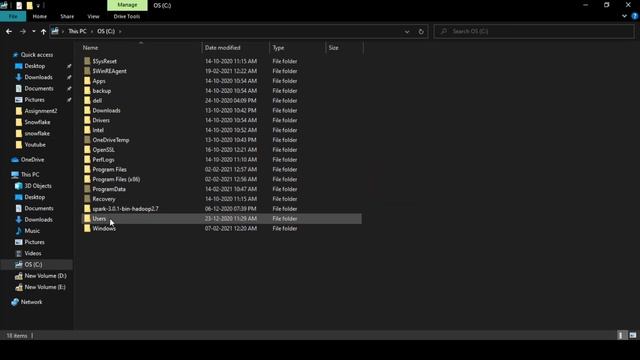Select the $SysReset folder icon

click(87, 61)
